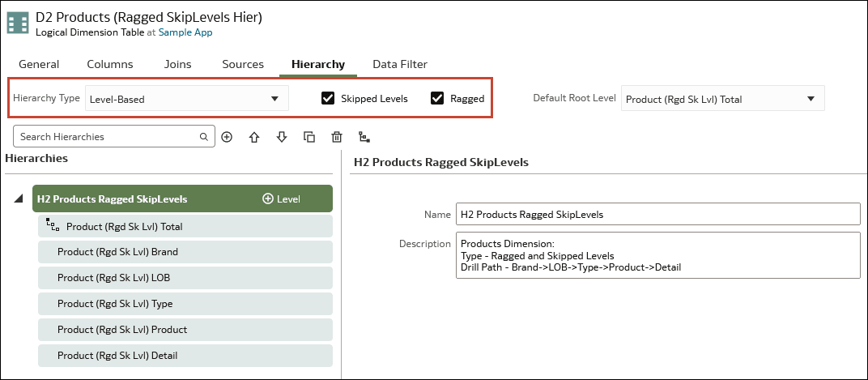Uncheck the Skipped Levels checkbox
868x380 pixels.
pyautogui.click(x=328, y=99)
